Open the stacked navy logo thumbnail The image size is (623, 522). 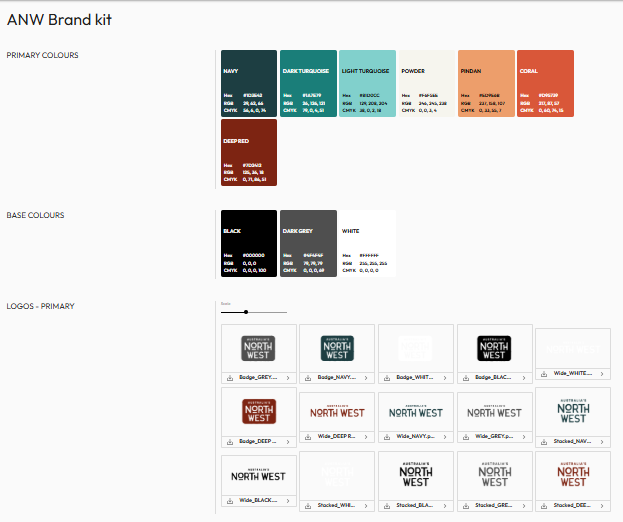point(573,412)
